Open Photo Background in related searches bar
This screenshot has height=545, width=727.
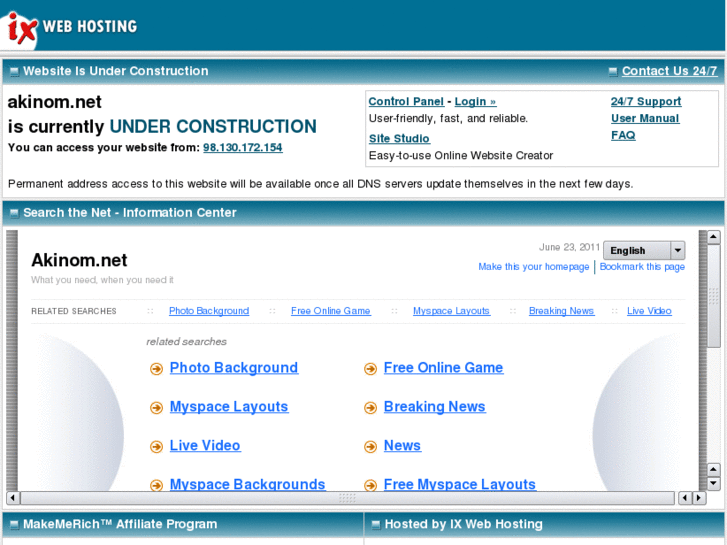pyautogui.click(x=209, y=311)
